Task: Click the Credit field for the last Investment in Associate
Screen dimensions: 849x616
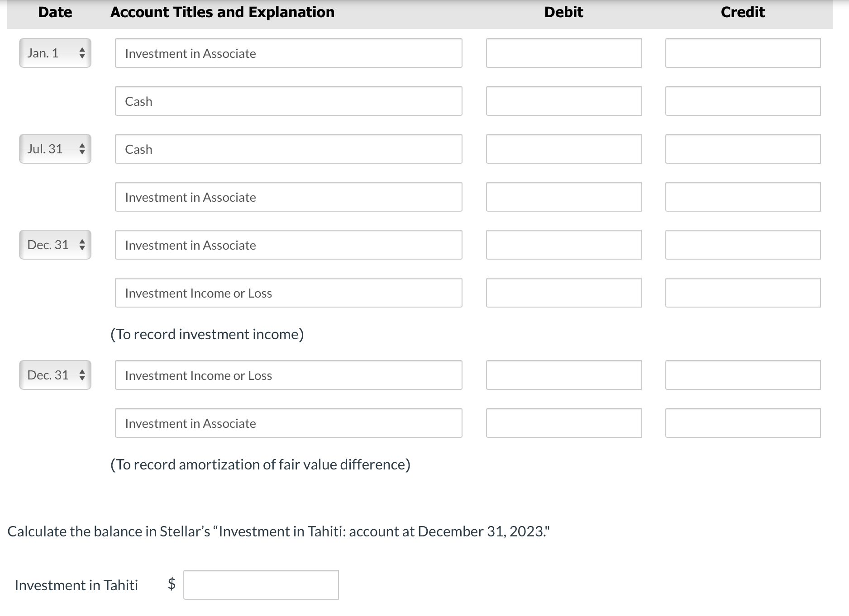Action: point(743,423)
